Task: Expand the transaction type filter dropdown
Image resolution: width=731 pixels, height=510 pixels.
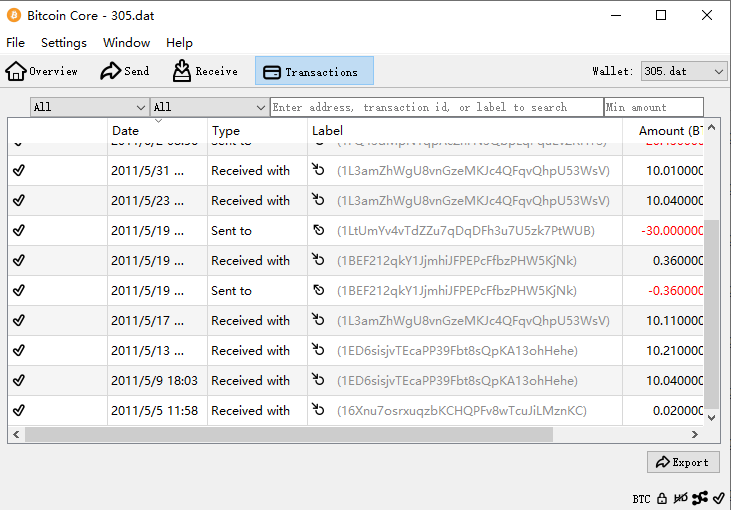Action: click(x=209, y=107)
